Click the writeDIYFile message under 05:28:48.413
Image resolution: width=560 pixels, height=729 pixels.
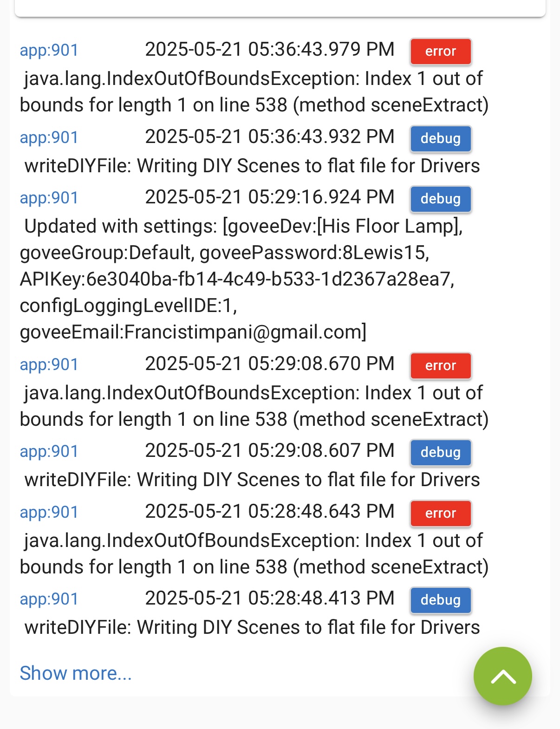click(x=252, y=627)
